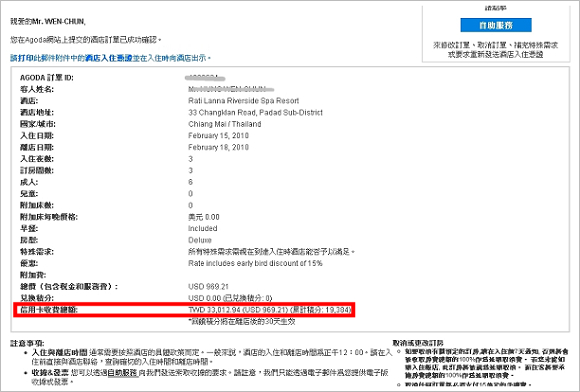Open the underlined 自助服務 link under 收據&發票
The image size is (580, 392).
click(123, 372)
